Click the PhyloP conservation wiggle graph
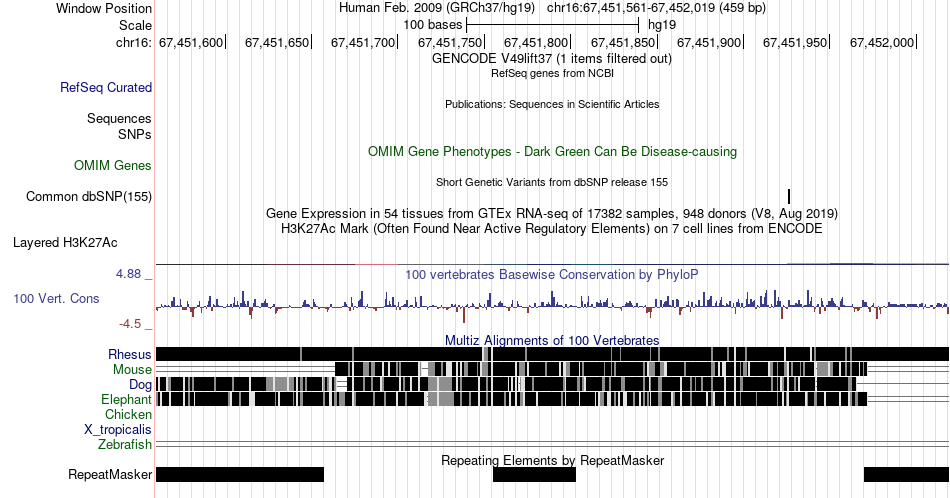950x498 pixels. tap(553, 306)
